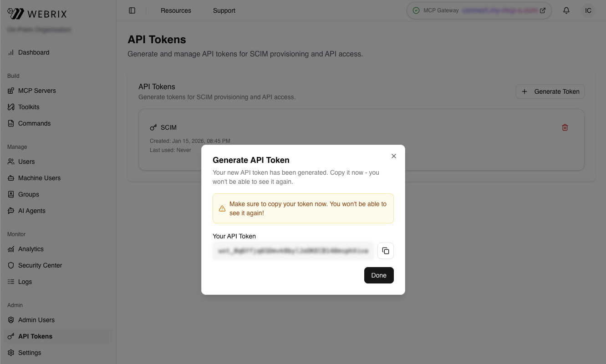
Task: Open the IC profile avatar menu
Action: tap(588, 10)
